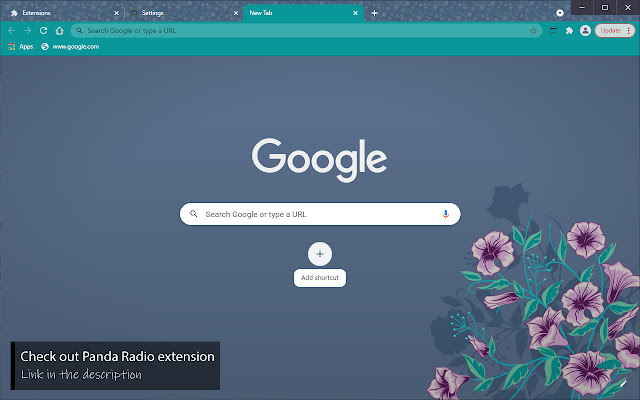Minimize the Chrome window

click(x=582, y=7)
